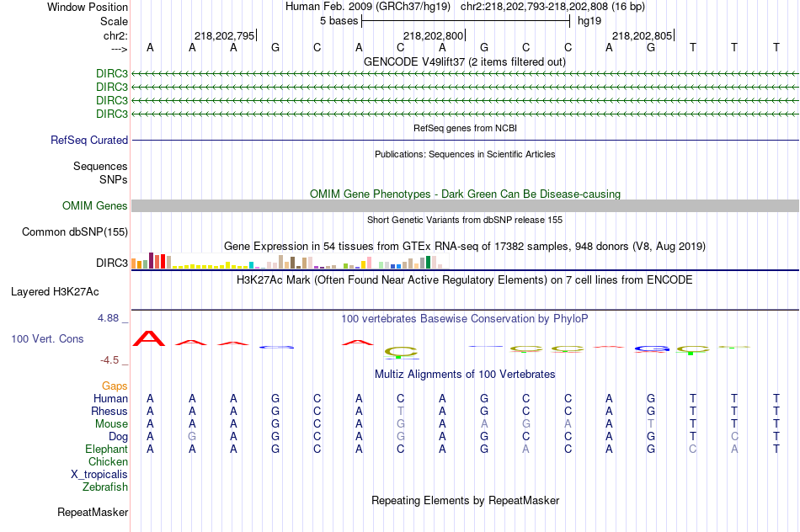This screenshot has height=532, width=800.
Task: Click the RepeatMasker track label
Action: click(93, 512)
